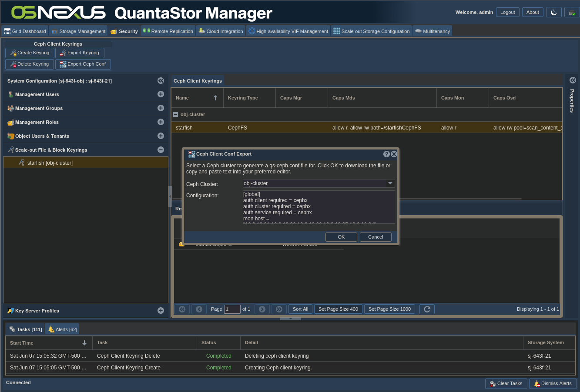This screenshot has width=580, height=392.
Task: Click the page number input field
Action: pos(232,309)
